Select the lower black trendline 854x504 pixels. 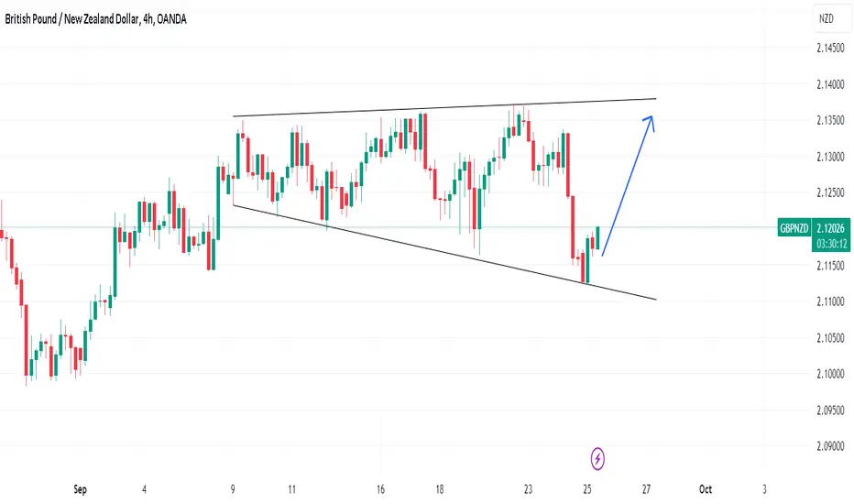[x=444, y=252]
